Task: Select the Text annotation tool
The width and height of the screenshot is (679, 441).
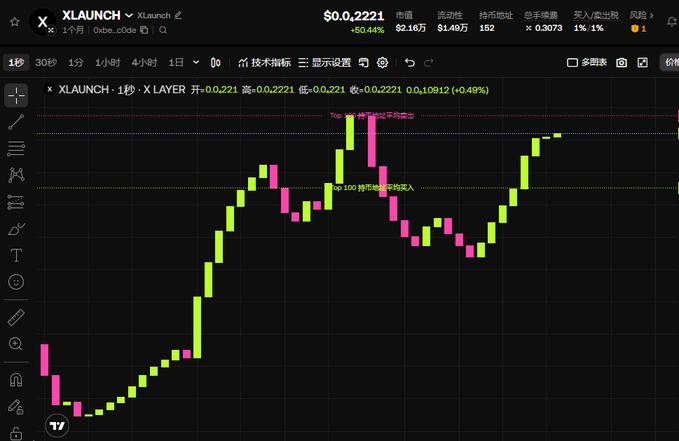Action: [x=16, y=255]
